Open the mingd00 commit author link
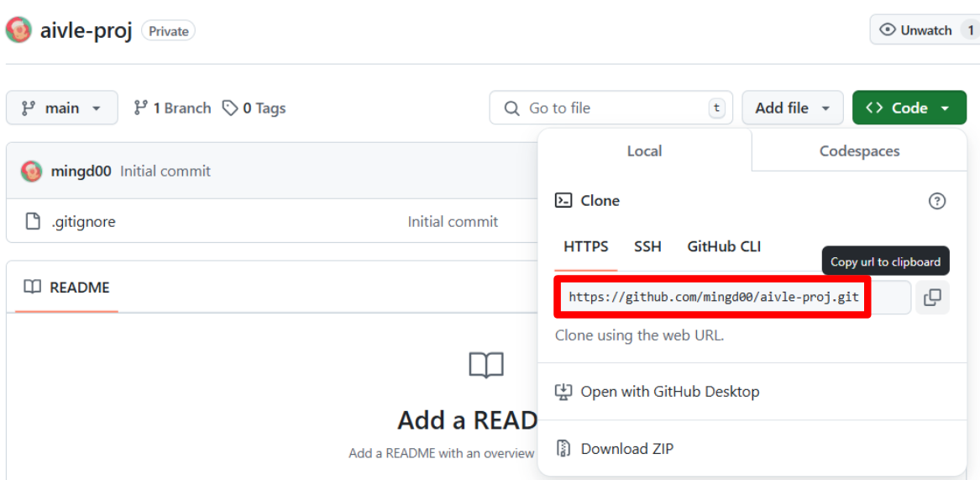The height and width of the screenshot is (480, 980). coord(81,171)
